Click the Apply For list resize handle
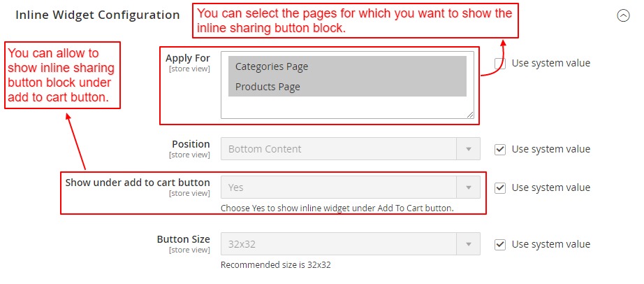The width and height of the screenshot is (644, 284). [470, 114]
